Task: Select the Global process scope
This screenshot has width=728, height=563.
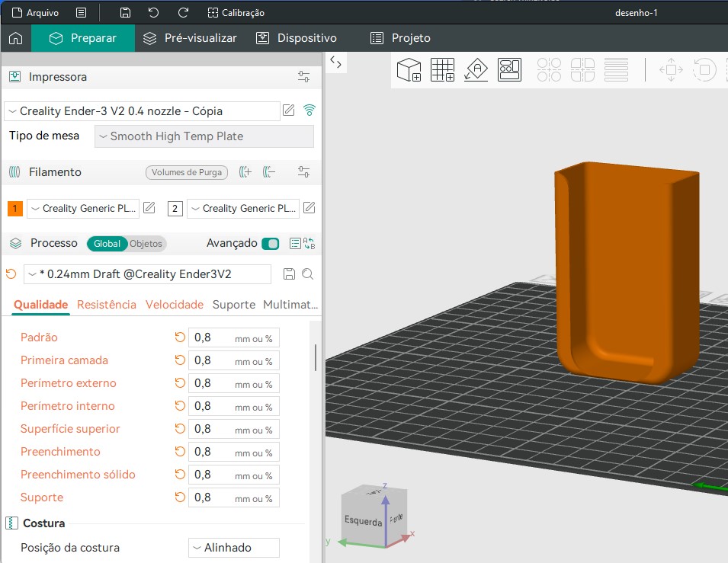Action: (x=107, y=244)
